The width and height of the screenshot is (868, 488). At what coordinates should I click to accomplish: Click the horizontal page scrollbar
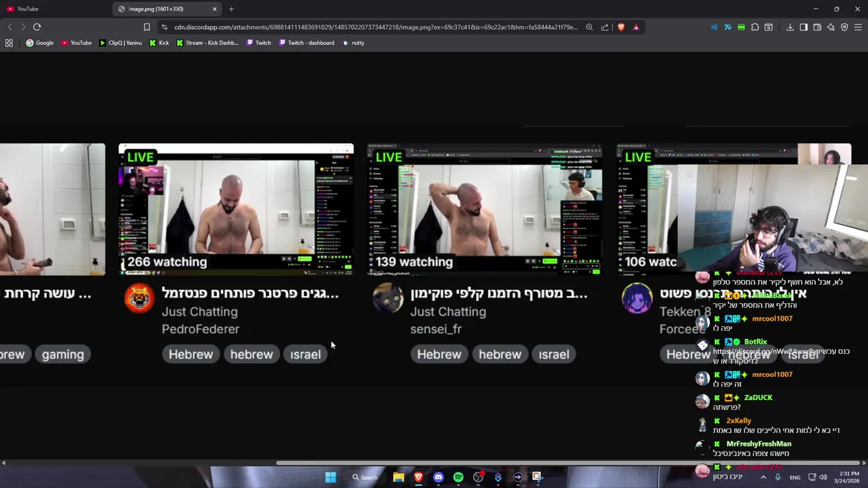tap(568, 463)
